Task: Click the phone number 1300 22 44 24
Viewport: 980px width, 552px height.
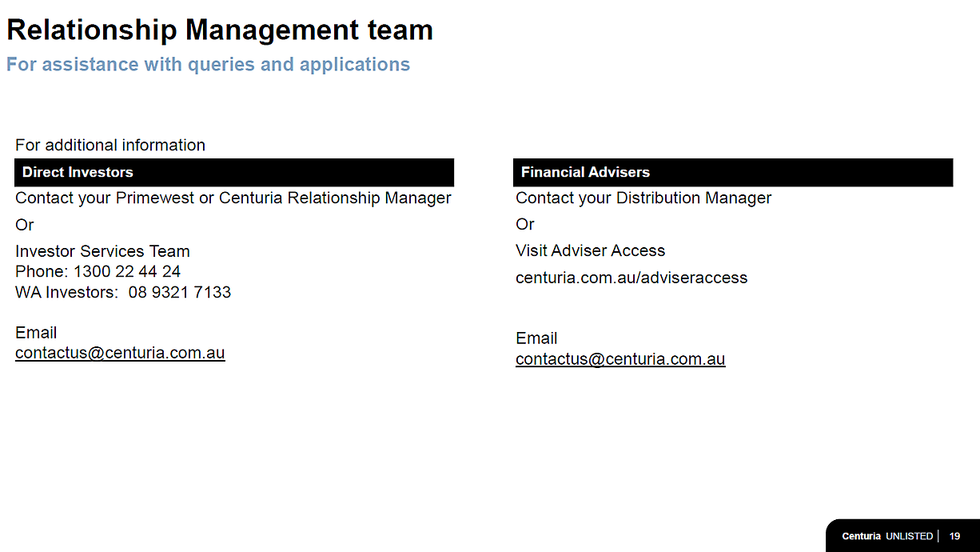Action: click(x=127, y=272)
